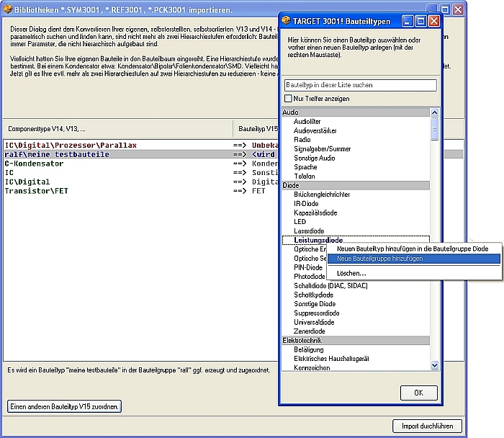Click 'Import durchführen' button

point(427,425)
